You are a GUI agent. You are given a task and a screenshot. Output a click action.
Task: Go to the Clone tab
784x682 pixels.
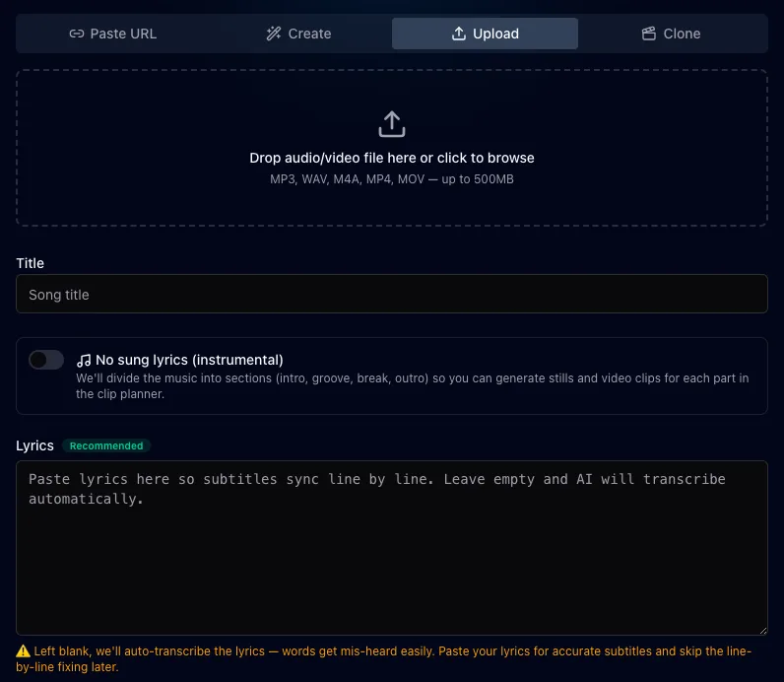(x=671, y=34)
